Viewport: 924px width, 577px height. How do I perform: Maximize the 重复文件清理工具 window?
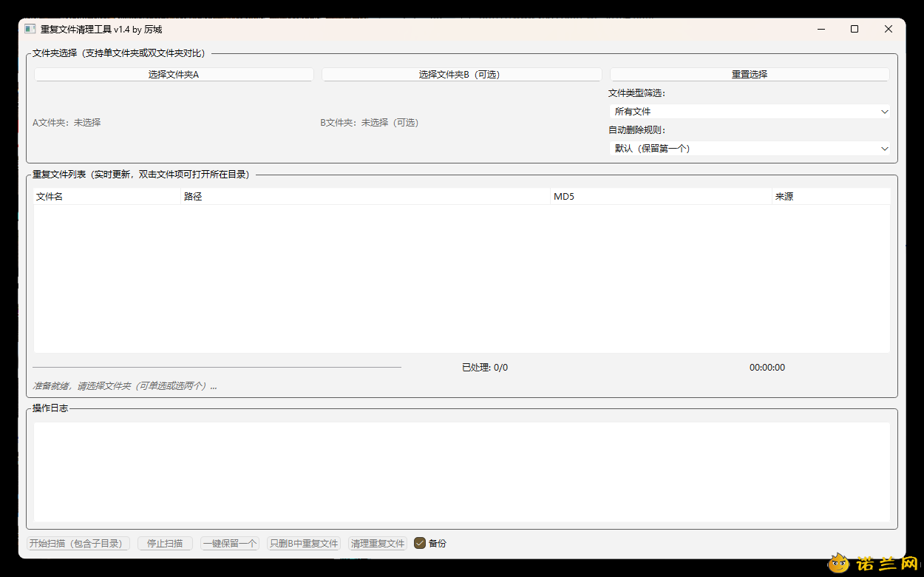click(855, 29)
